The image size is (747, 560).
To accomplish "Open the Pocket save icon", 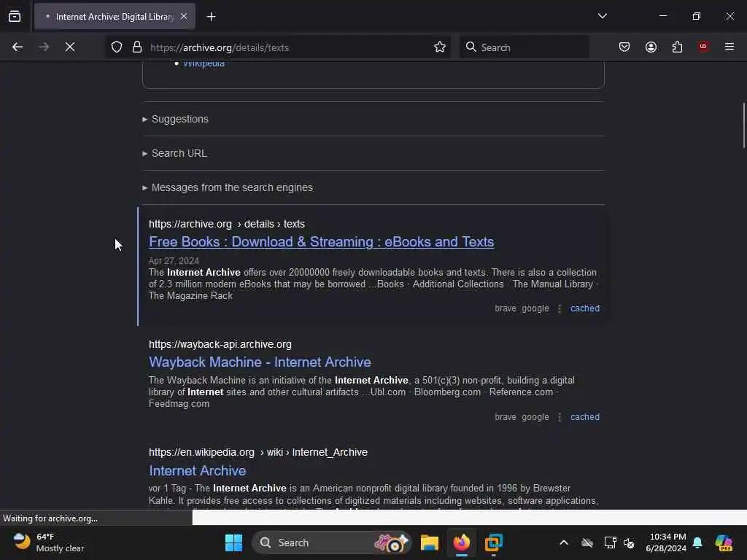I will [624, 47].
